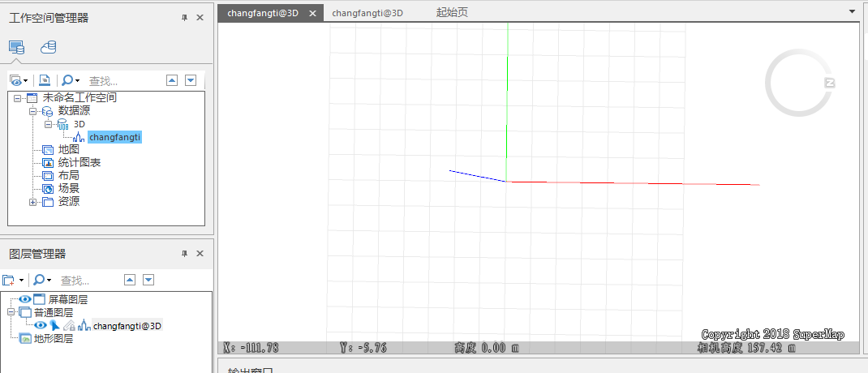Expand the 资源 tree node
The height and width of the screenshot is (373, 868).
[33, 202]
